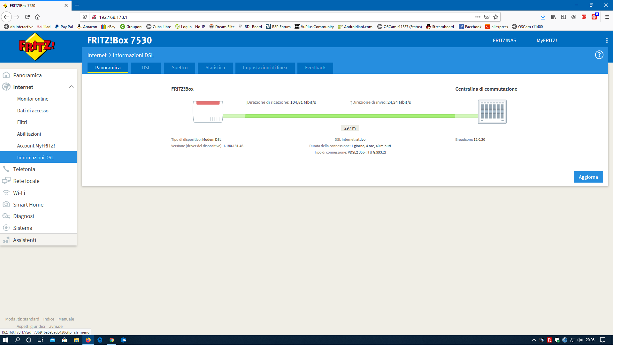644x362 pixels.
Task: Click the FRITZ!Box router image
Action: click(x=208, y=111)
